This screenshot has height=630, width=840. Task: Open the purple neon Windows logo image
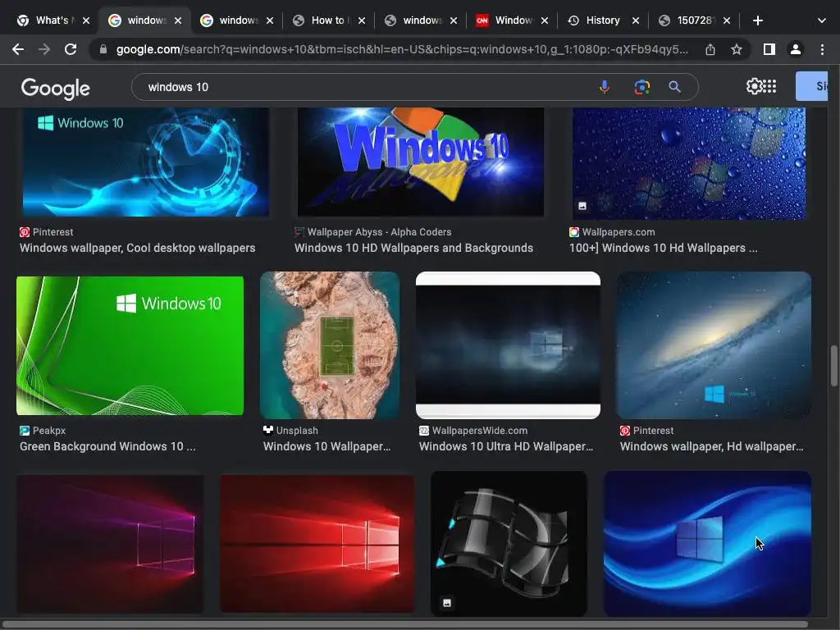[x=110, y=544]
